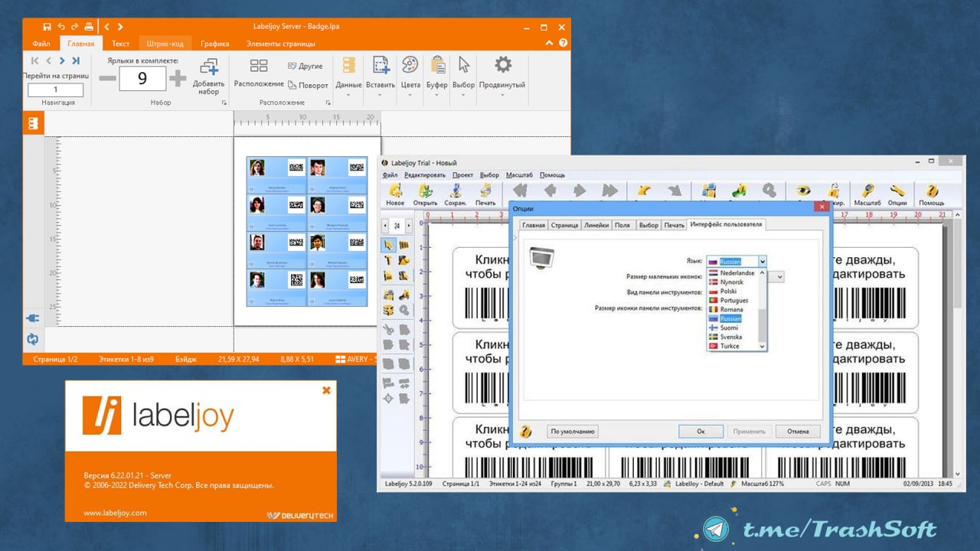Screen dimensions: 980x551
Task: Click Отмена button in Опции dialog
Action: pos(798,432)
